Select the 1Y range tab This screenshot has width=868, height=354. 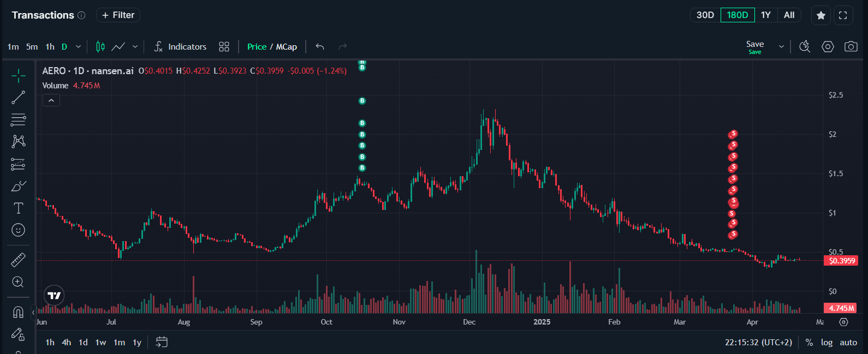pyautogui.click(x=766, y=15)
